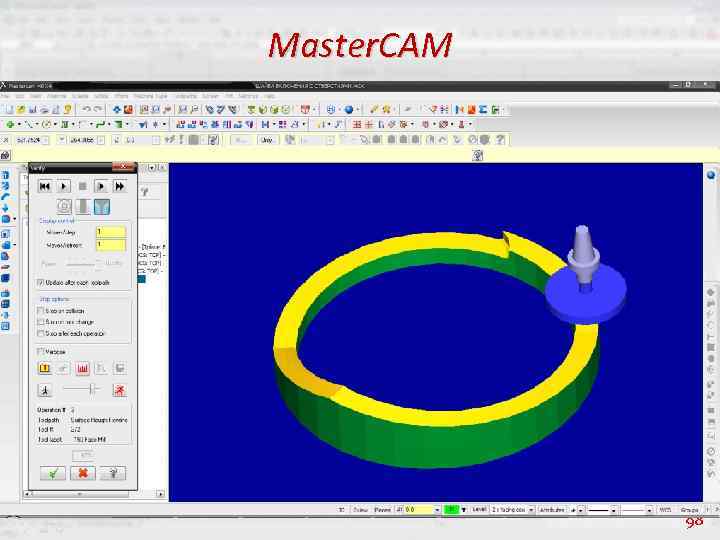The height and width of the screenshot is (540, 720).
Task: Click the Redo toolbar icon
Action: pos(98,109)
